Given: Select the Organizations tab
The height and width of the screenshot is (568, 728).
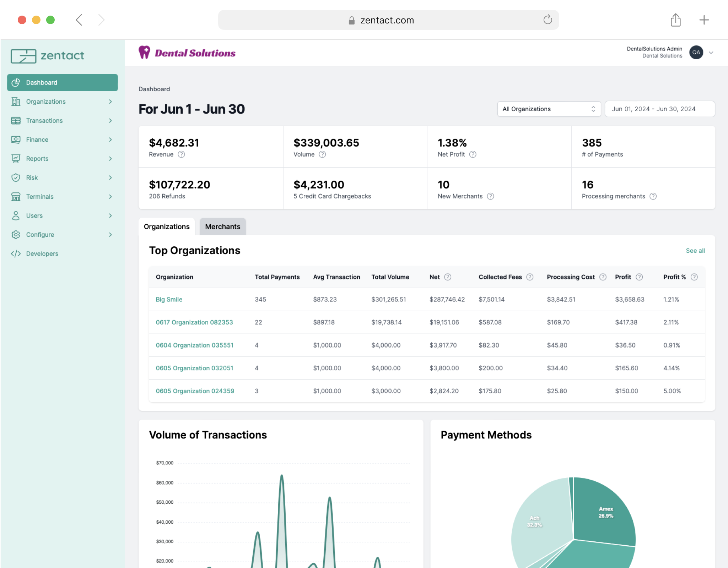Looking at the screenshot, I should pyautogui.click(x=167, y=226).
